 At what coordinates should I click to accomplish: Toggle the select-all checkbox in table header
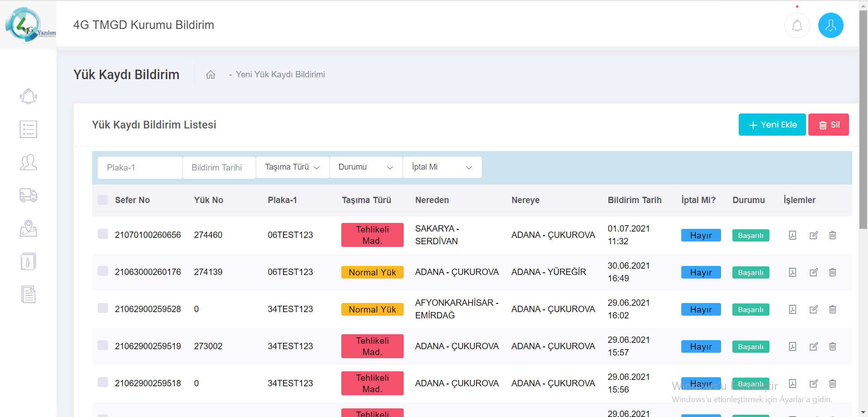coord(103,200)
